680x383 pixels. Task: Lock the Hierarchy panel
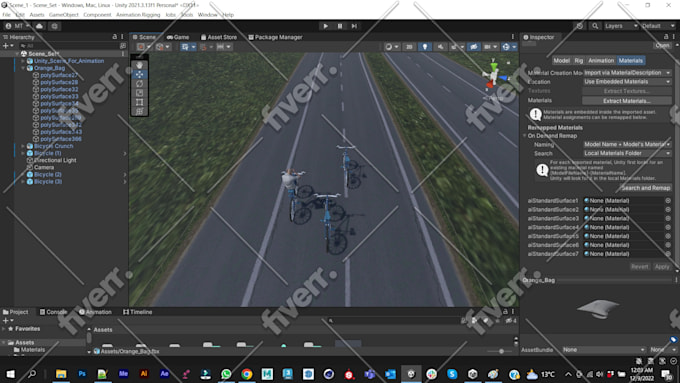click(114, 37)
